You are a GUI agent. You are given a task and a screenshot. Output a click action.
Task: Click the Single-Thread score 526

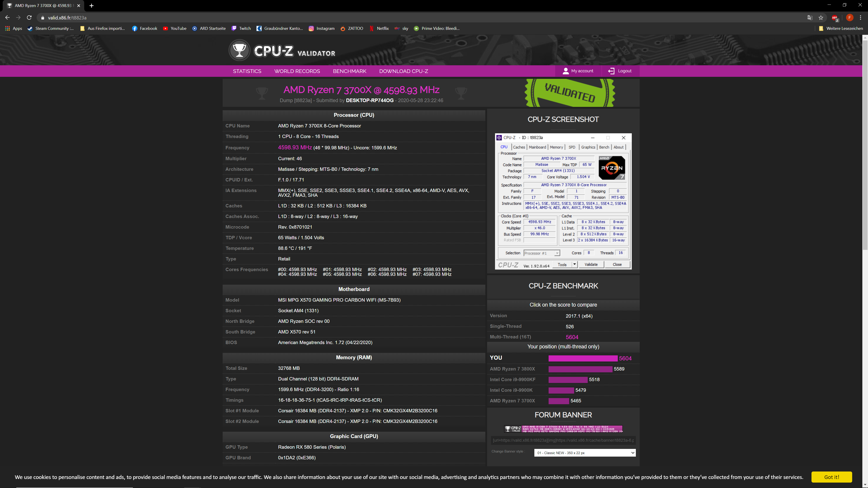coord(569,326)
